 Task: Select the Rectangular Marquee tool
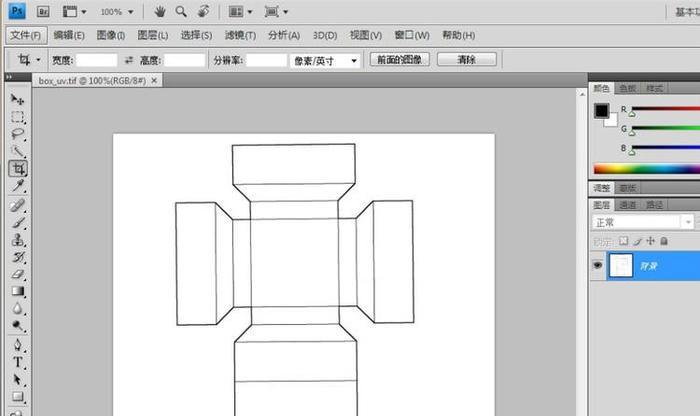(x=18, y=117)
